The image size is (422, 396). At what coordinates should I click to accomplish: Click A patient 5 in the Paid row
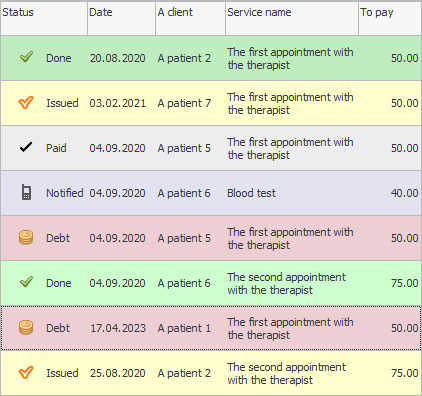[184, 148]
